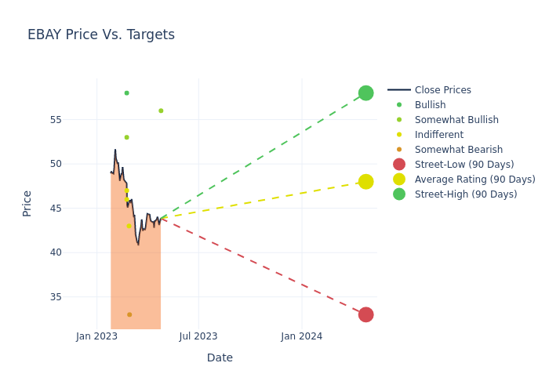Click the bullish dot at price 58
Viewport: 549px width, 392px height.
[126, 93]
